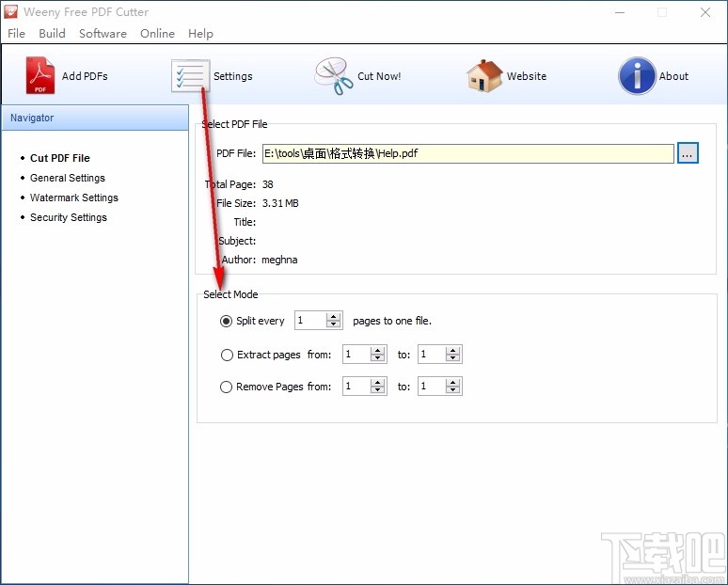Click the Cut Now! toolbar label
The height and width of the screenshot is (585, 728).
[x=379, y=76]
